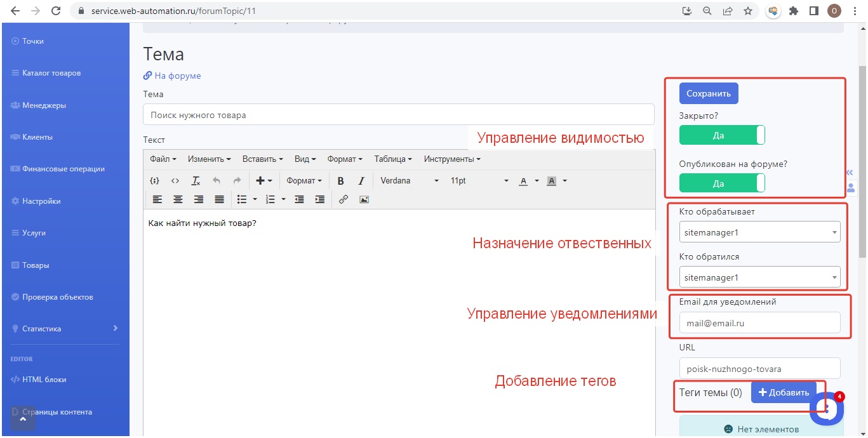This screenshot has width=868, height=438.
Task: Click the 'Сохранить' button
Action: 709,93
